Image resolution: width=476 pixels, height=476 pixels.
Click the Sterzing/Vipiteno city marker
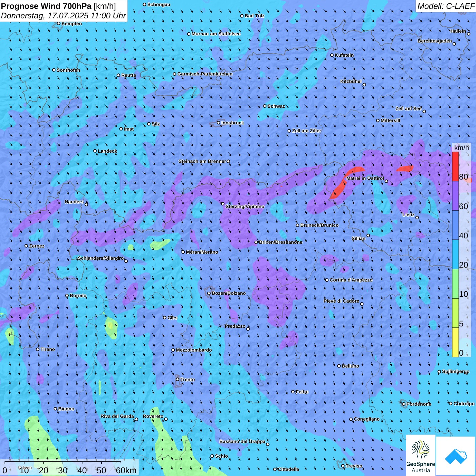point(223,204)
